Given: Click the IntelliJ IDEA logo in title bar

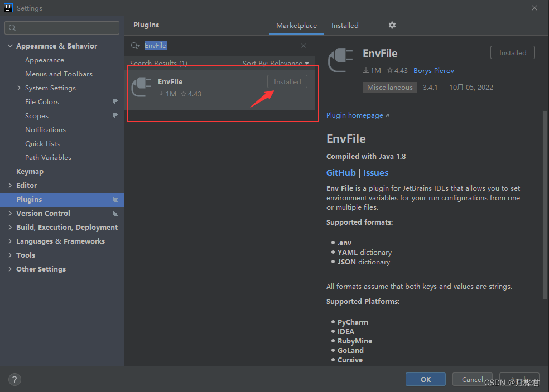Looking at the screenshot, I should click(8, 8).
